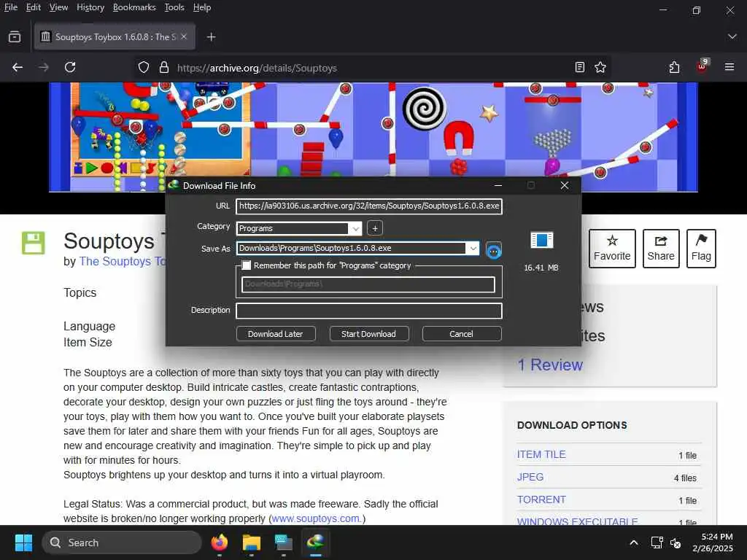Click the Description input field
747x560 pixels.
pyautogui.click(x=369, y=311)
